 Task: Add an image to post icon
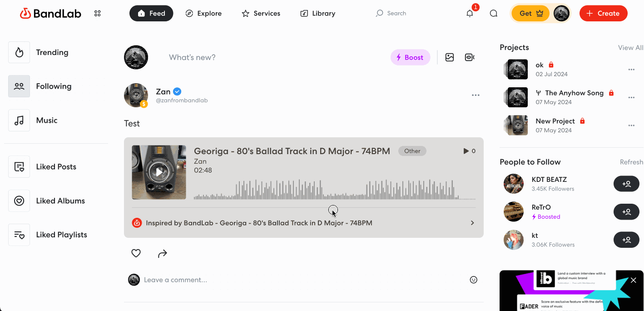pos(450,57)
